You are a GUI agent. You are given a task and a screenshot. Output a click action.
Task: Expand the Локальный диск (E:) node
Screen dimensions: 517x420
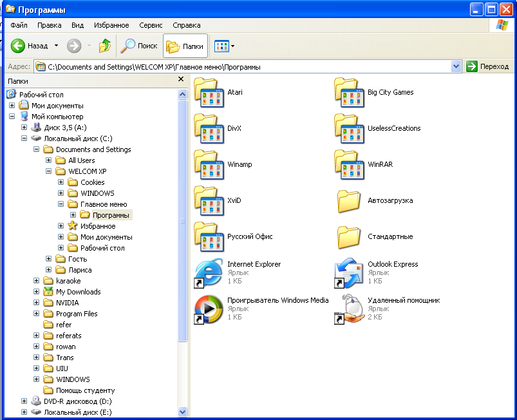coord(24,412)
